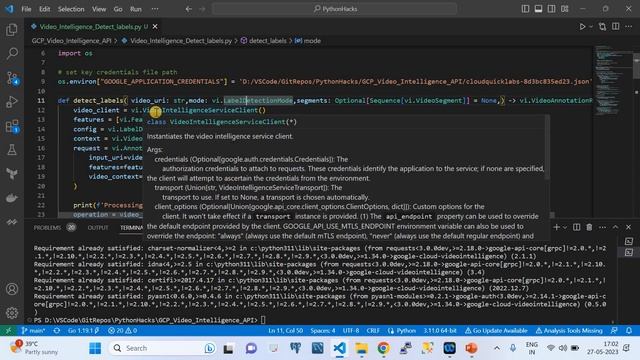Open File Explorer from the taskbar
The width and height of the screenshot is (640, 360).
tap(361, 348)
